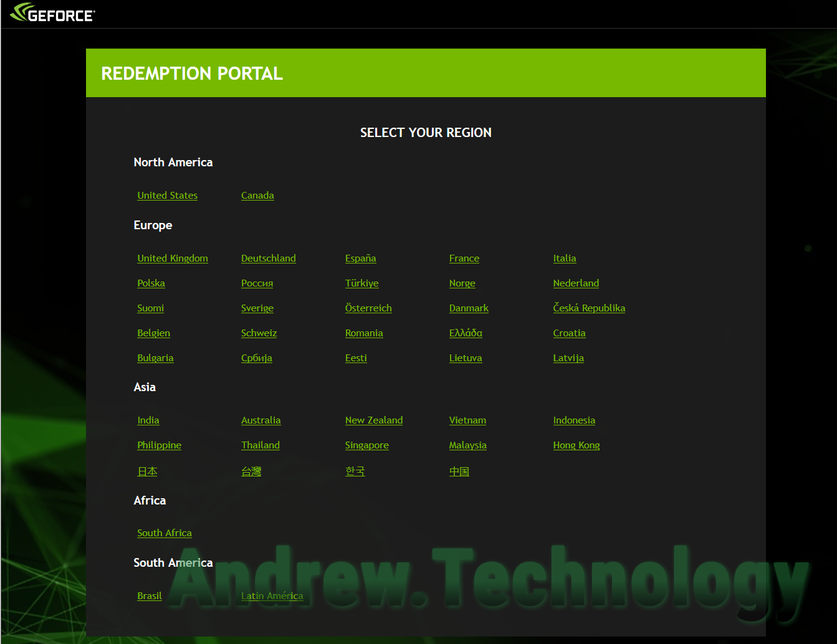
Task: Pick the España link
Action: 361,258
